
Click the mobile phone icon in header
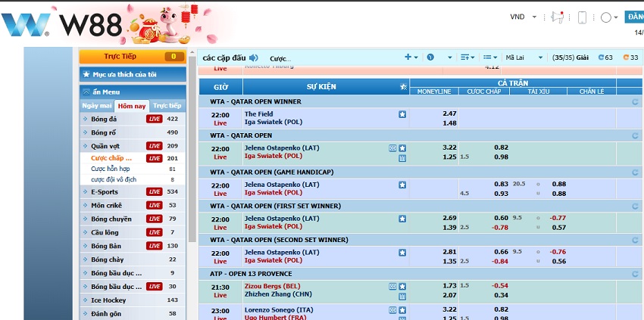pos(582,17)
